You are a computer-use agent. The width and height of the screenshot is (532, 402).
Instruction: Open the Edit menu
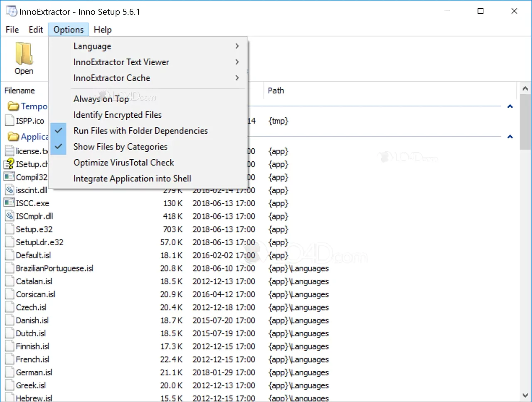click(36, 30)
